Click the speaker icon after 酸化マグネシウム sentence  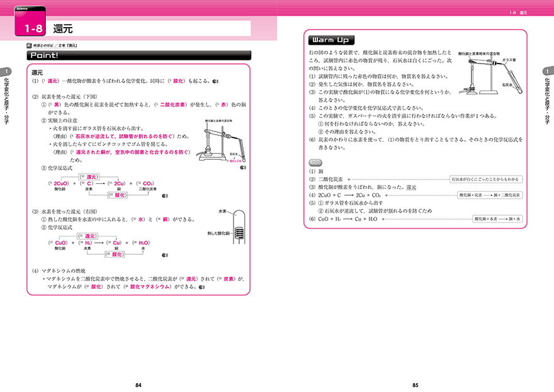click(201, 287)
